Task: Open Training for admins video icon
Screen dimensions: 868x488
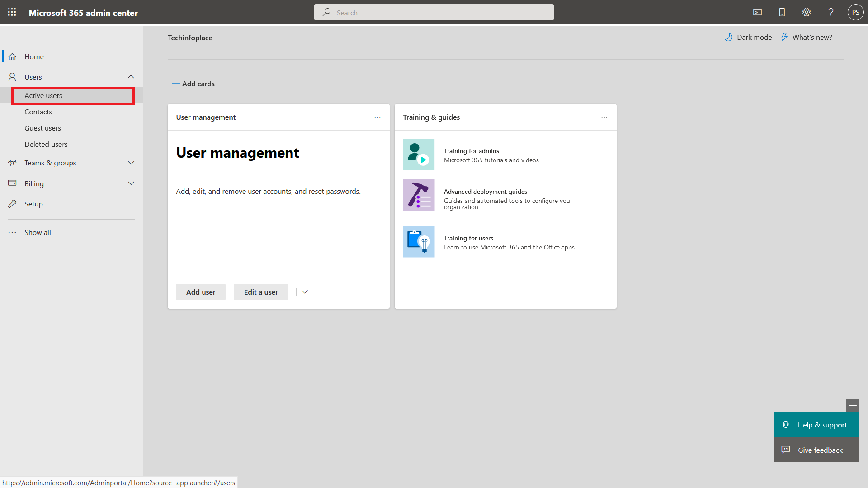Action: point(418,155)
